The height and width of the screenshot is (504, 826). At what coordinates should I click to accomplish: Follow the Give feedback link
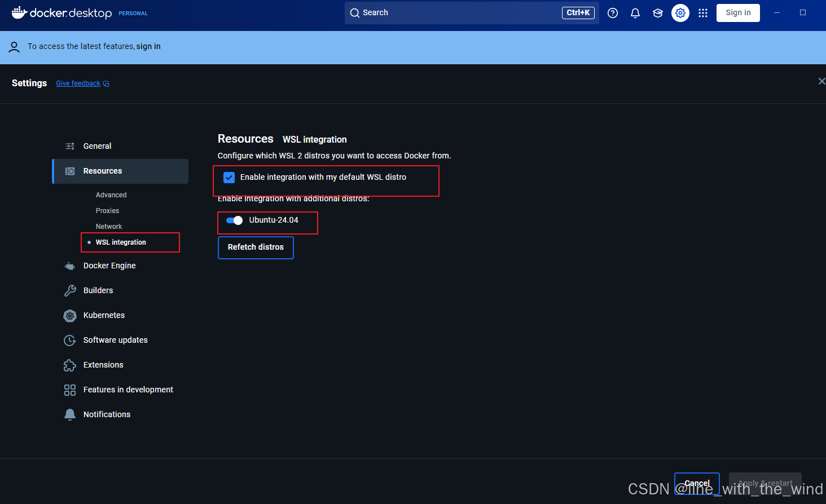click(78, 83)
